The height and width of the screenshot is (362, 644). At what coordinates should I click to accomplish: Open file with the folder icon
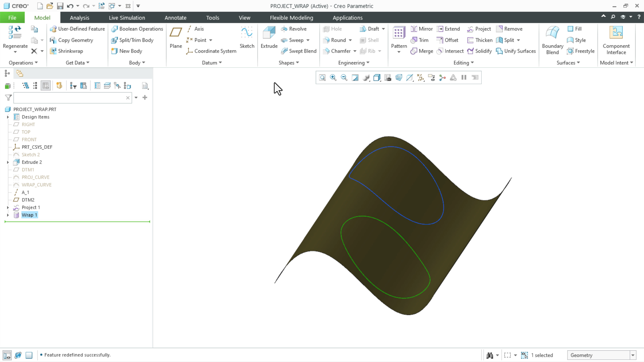click(x=50, y=6)
